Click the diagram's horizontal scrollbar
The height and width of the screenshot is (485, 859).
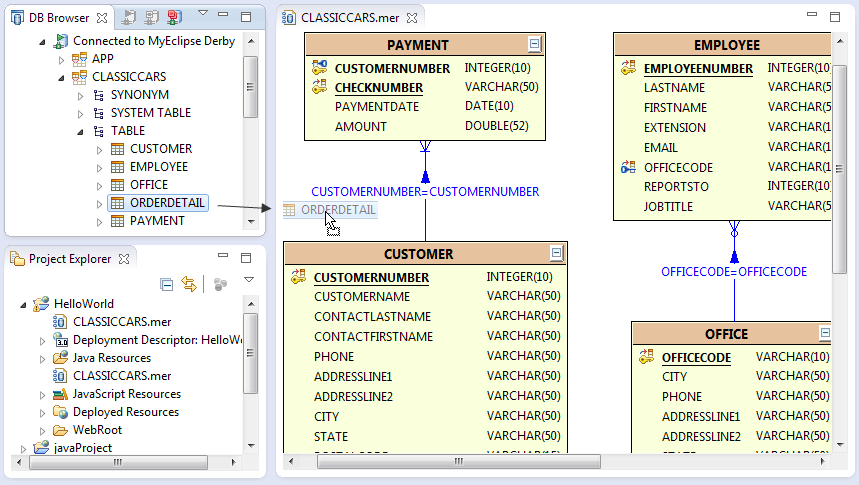coord(550,459)
